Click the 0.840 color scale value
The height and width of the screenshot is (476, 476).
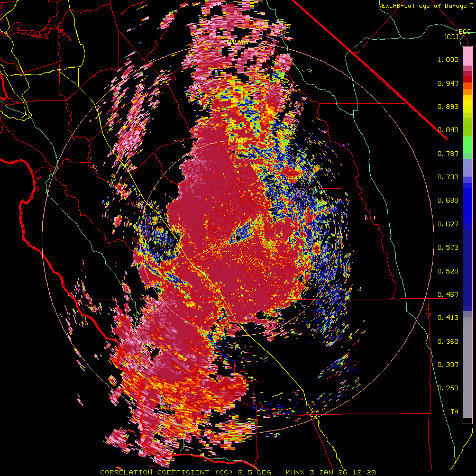(448, 130)
